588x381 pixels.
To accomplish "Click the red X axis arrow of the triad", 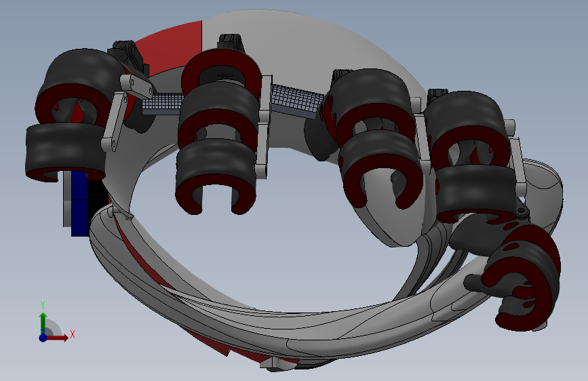I will click(56, 338).
